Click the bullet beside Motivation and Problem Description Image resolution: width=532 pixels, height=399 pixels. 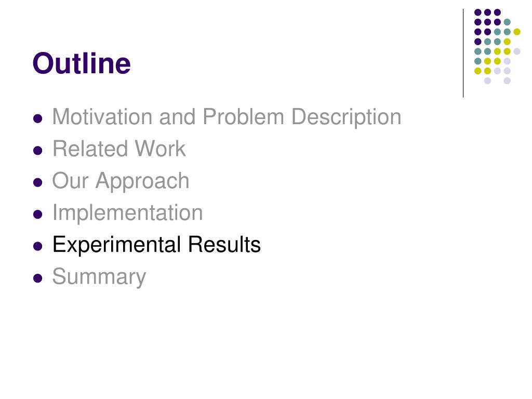[x=37, y=118]
